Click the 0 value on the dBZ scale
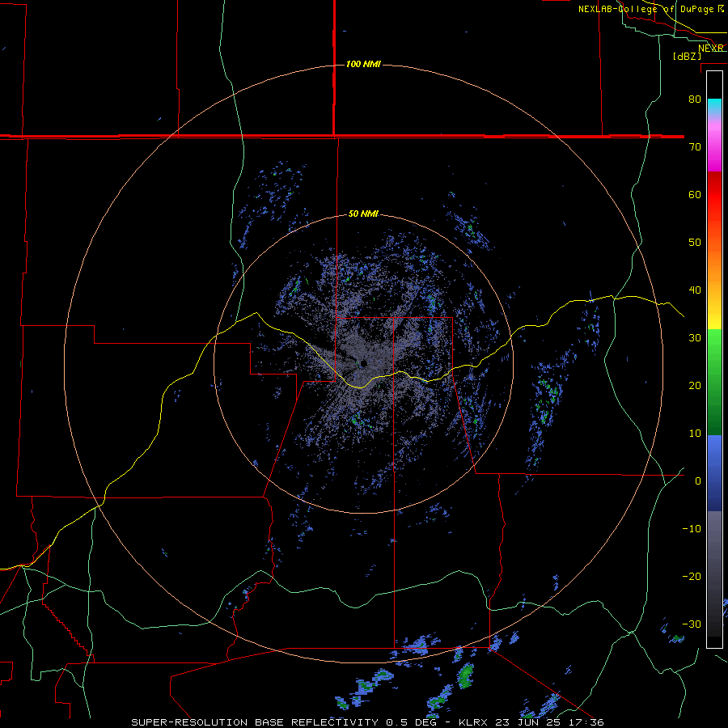Screen dimensions: 728x728 pos(698,481)
